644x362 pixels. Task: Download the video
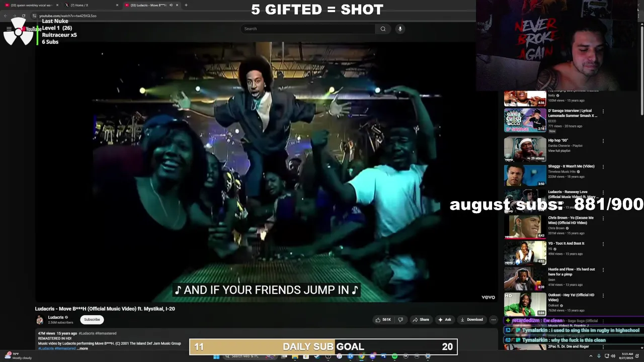[x=471, y=320]
